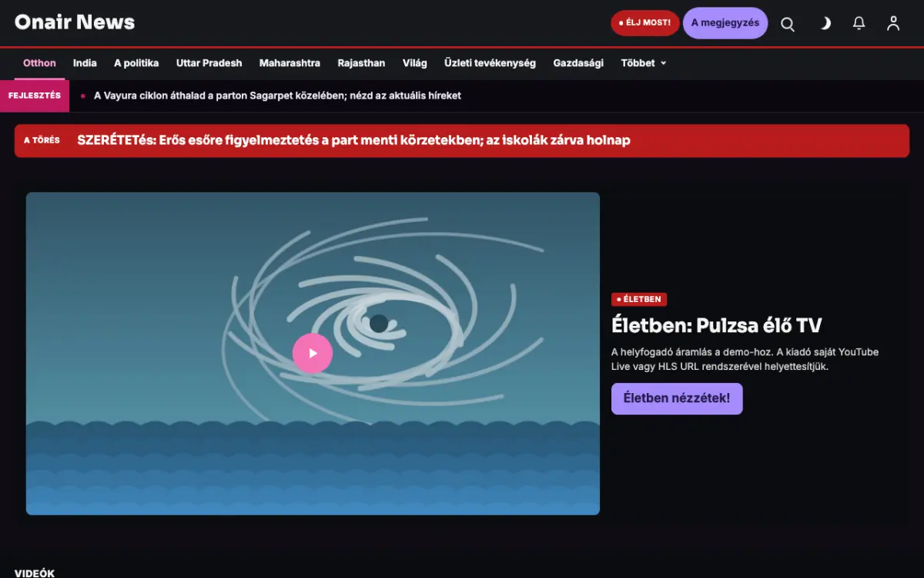Open the user account profile icon
924x578 pixels.
(893, 23)
